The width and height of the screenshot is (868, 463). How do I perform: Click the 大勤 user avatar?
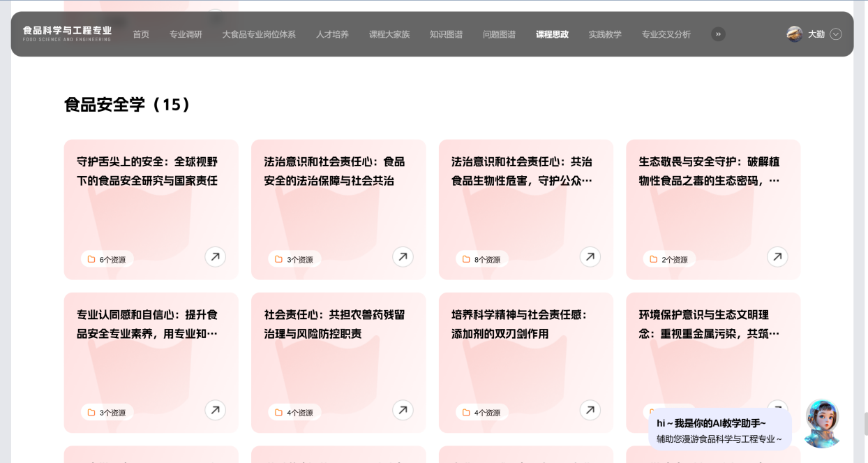794,34
